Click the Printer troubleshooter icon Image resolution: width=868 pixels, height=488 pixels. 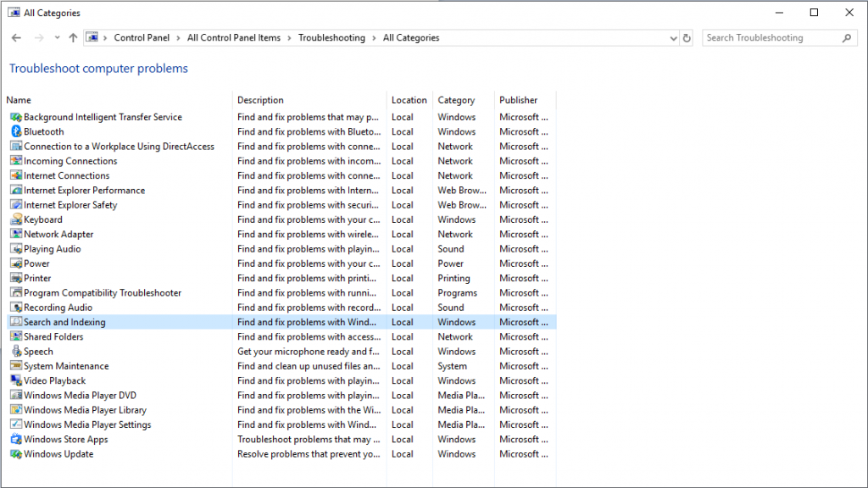coord(16,278)
